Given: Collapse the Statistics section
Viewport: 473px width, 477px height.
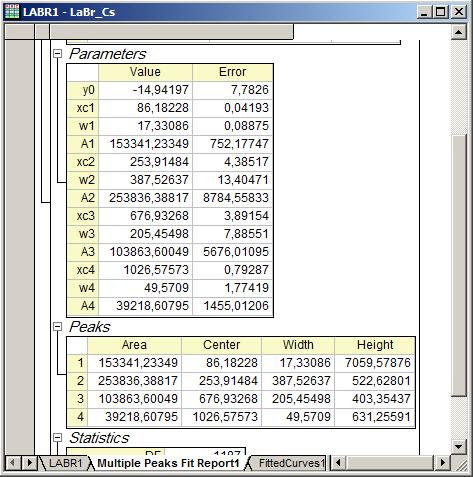Looking at the screenshot, I should (x=58, y=438).
